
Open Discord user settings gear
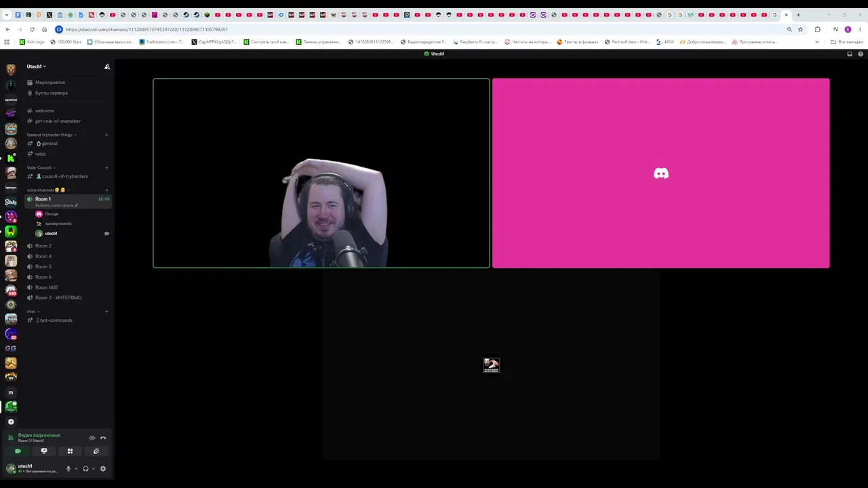click(x=103, y=469)
